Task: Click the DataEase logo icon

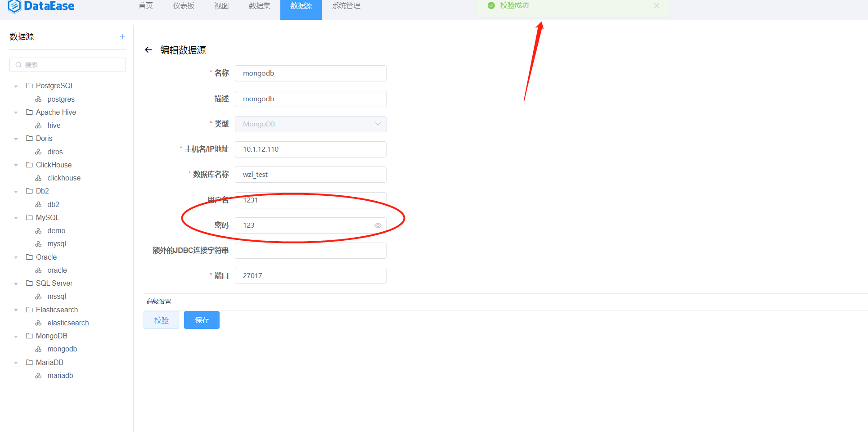Action: pos(14,6)
